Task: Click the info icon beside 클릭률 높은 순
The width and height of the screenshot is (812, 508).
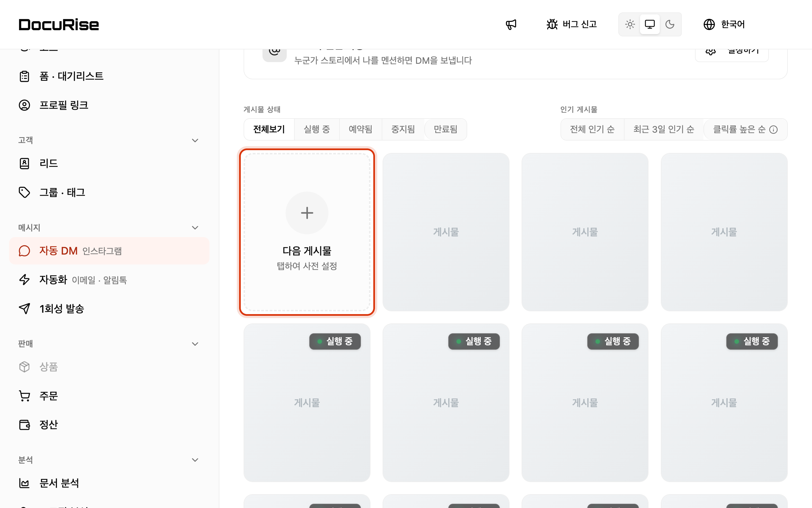Action: click(773, 130)
